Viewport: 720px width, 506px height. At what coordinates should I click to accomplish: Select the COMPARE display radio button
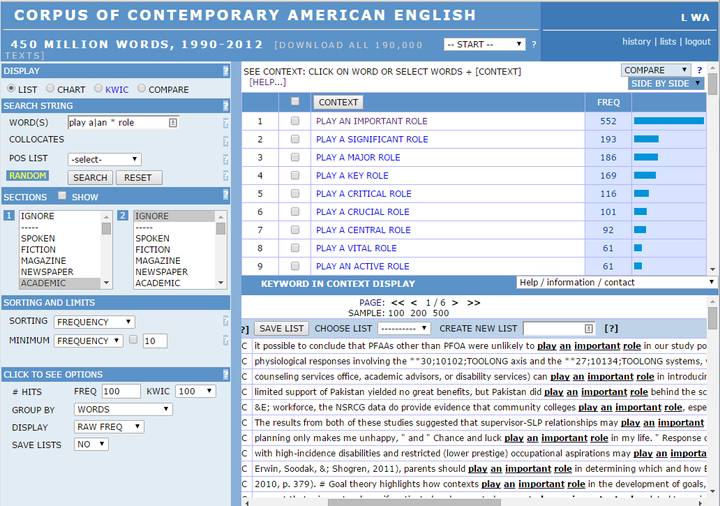click(141, 88)
